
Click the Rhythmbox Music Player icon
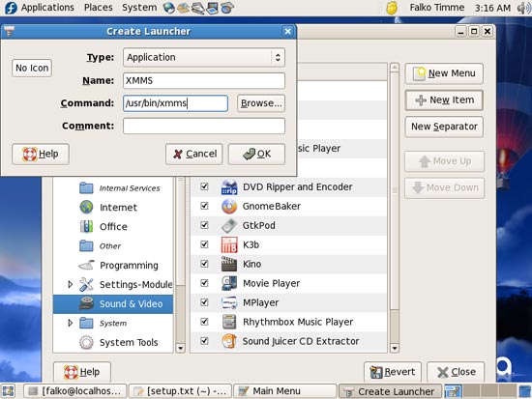click(x=229, y=322)
